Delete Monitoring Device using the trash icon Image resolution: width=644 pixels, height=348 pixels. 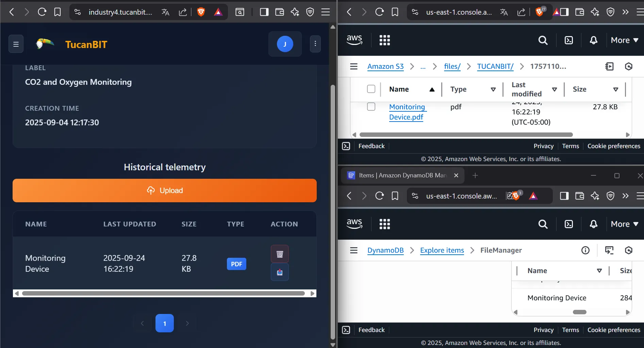(x=280, y=254)
